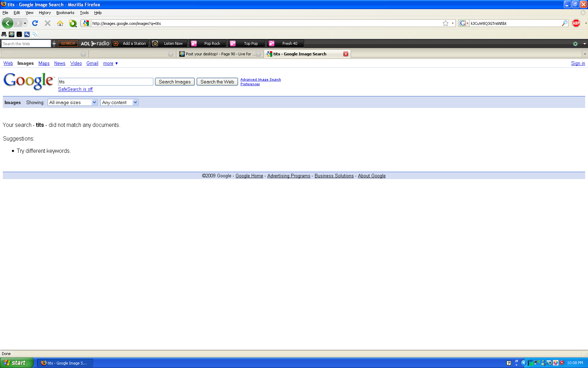Viewport: 588px width, 368px height.
Task: Play the Pop Rock station
Action: pos(208,43)
